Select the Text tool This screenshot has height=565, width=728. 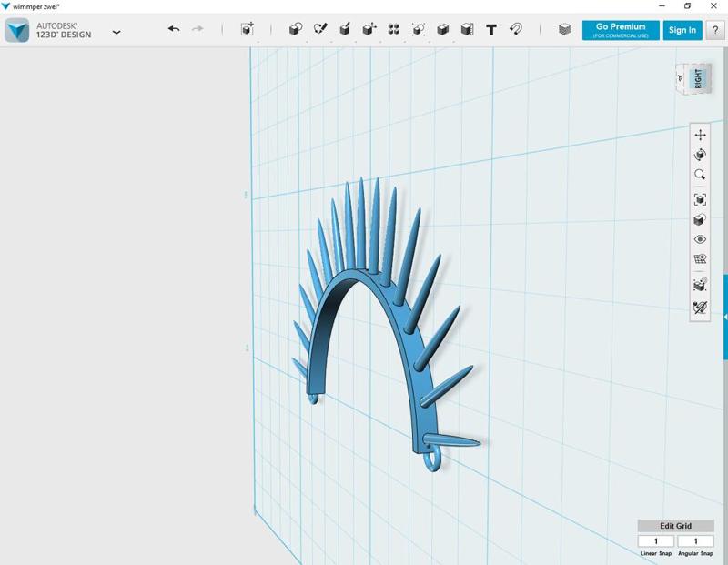(491, 29)
